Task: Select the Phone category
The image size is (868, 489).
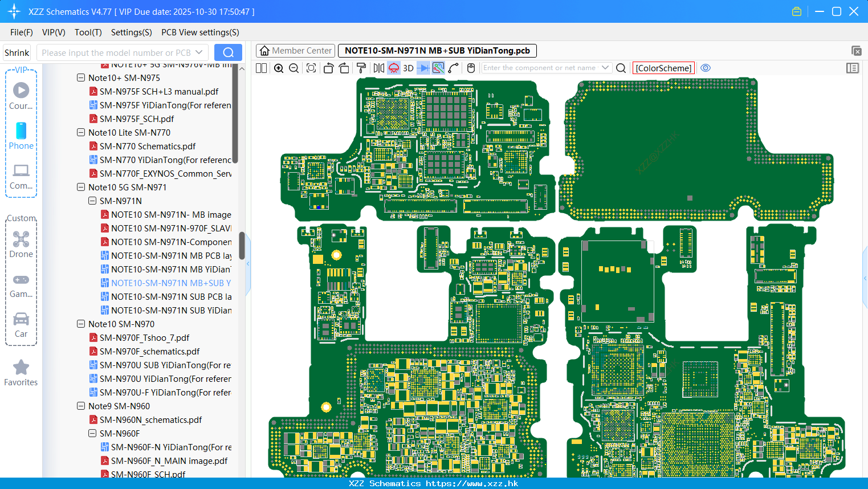Action: [21, 136]
